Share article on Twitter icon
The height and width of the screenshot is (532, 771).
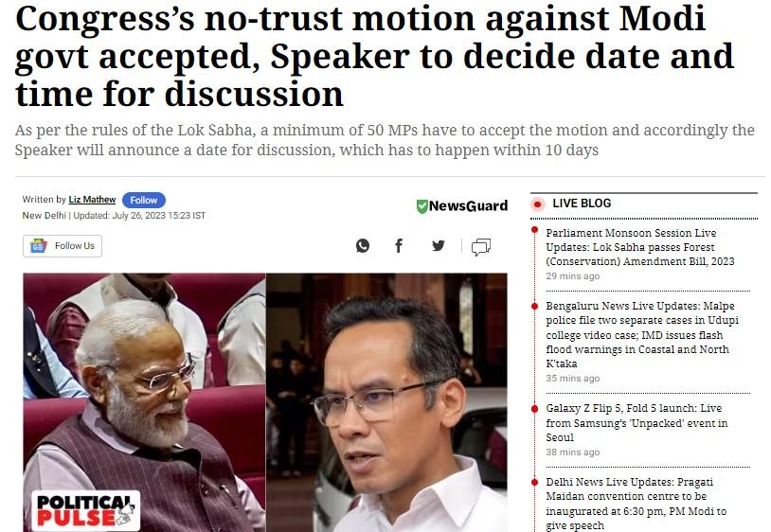click(439, 245)
